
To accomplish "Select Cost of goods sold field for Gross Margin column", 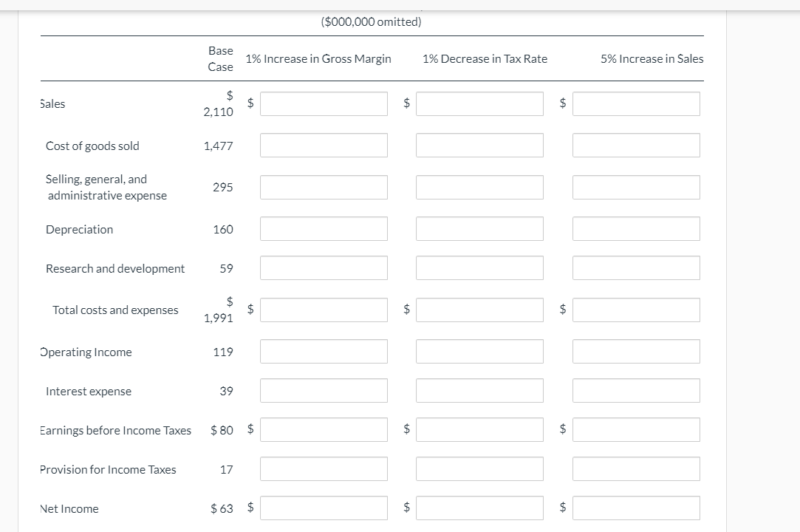I will [324, 146].
